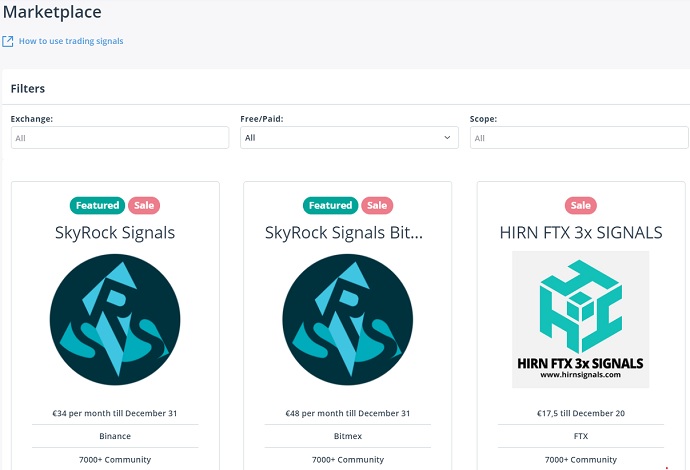This screenshot has height=470, width=690.
Task: Select the €34 per month price line
Action: tap(115, 413)
